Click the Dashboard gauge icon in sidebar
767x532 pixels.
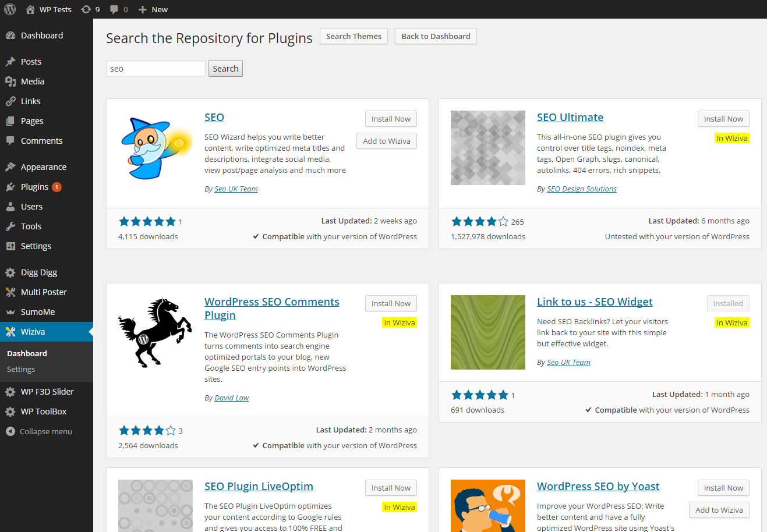click(x=10, y=36)
